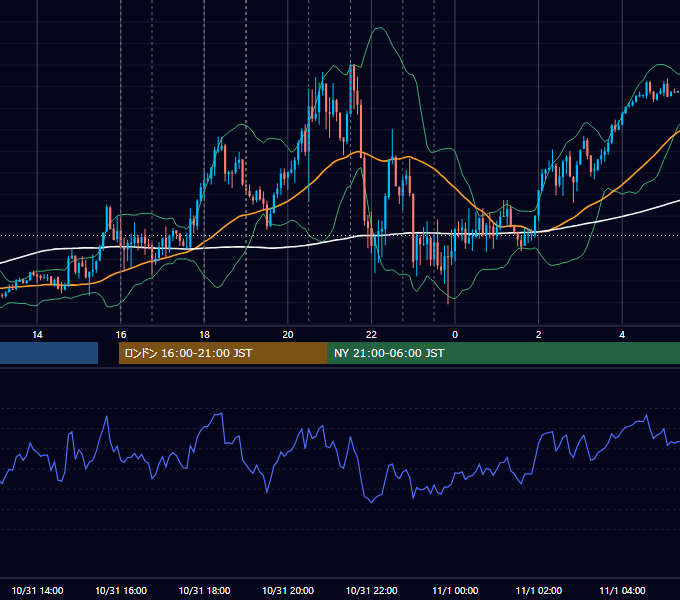680x600 pixels.
Task: Select the ロンドン 16:00-21:00 JST session bar
Action: (x=223, y=353)
